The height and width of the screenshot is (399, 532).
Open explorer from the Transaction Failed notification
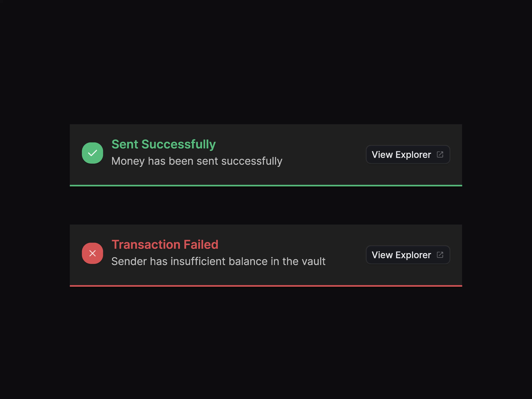point(408,255)
